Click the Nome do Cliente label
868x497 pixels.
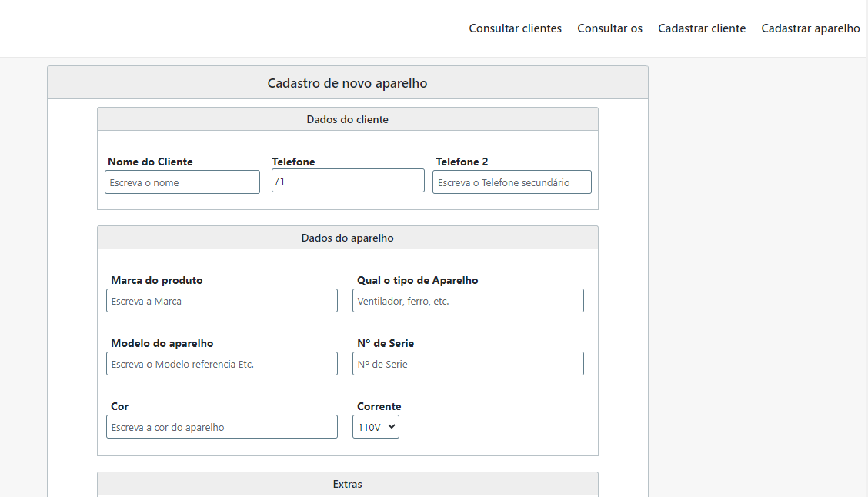[x=150, y=162]
